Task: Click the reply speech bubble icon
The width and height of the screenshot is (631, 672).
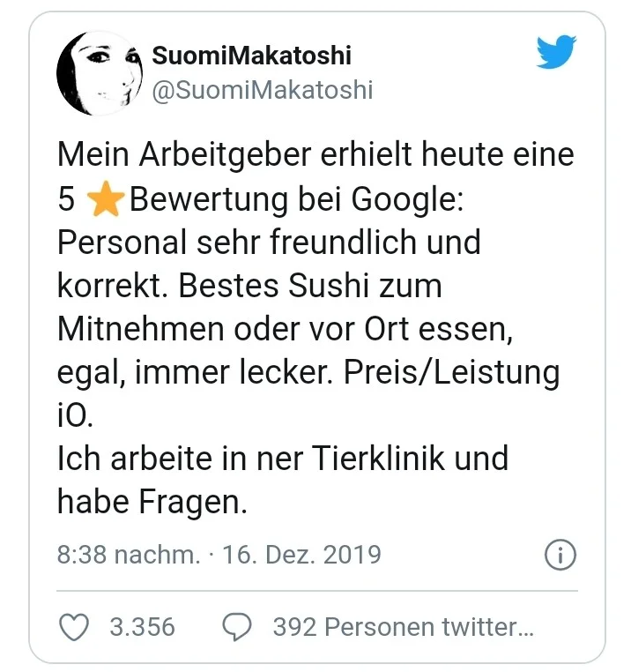Action: point(236,627)
